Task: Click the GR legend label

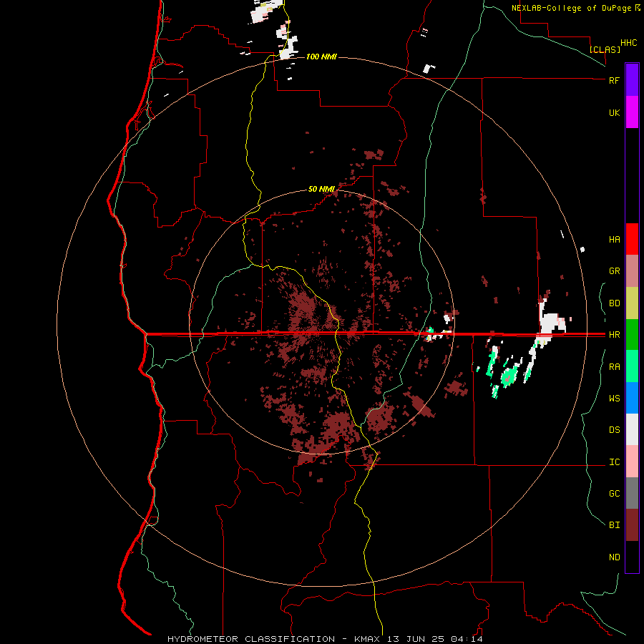Action: [614, 271]
